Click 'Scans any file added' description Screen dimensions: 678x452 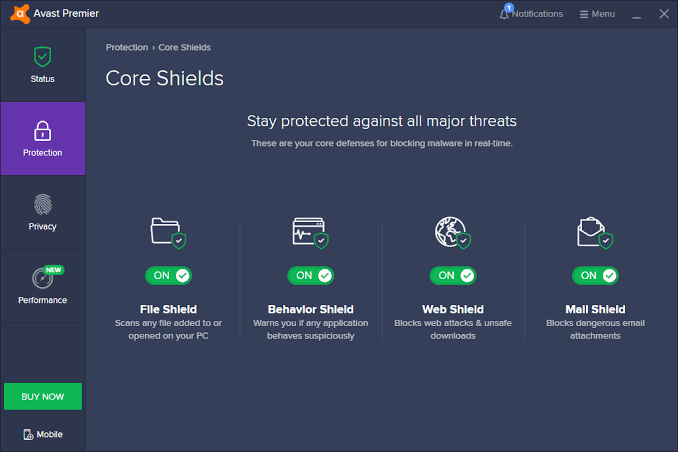168,330
